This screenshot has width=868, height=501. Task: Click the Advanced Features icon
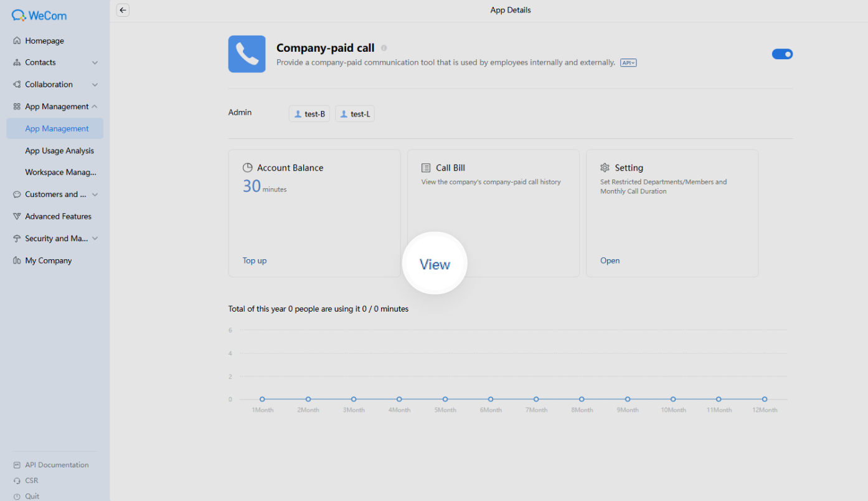[x=17, y=216]
